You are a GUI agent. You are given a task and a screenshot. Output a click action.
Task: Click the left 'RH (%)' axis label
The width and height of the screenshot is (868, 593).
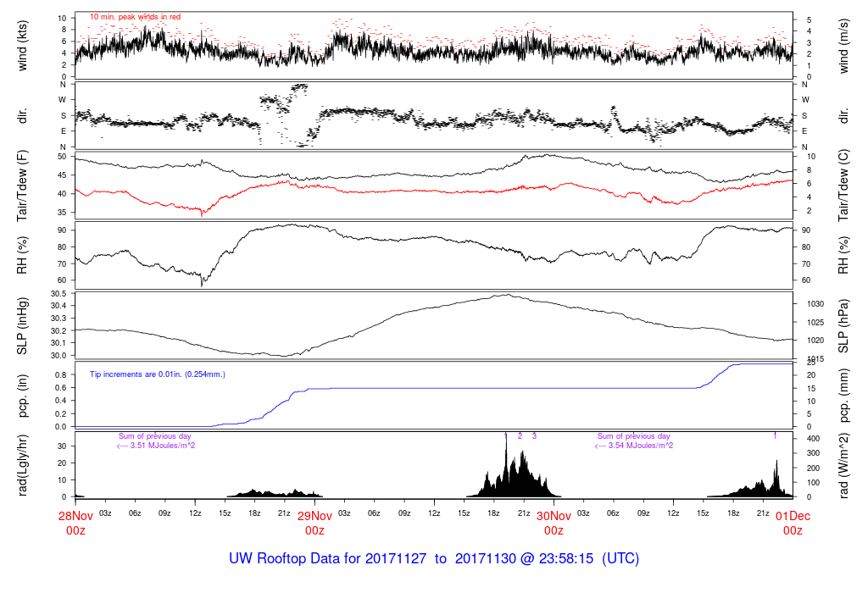tap(22, 255)
